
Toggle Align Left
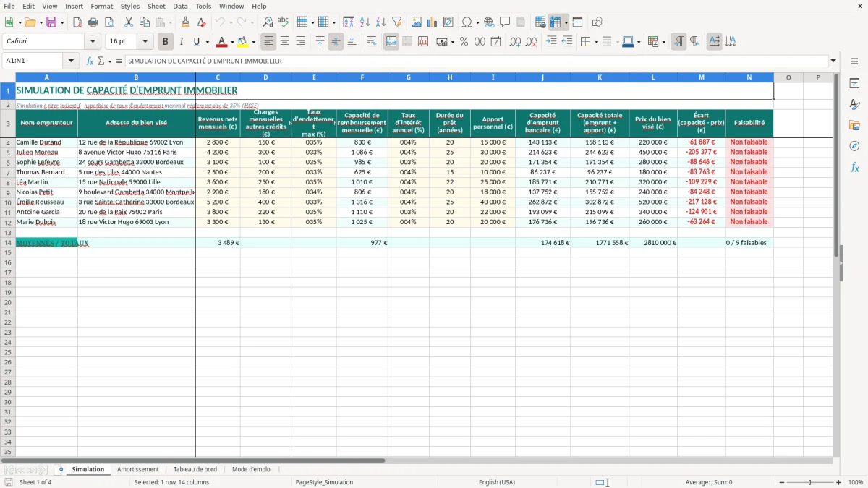(x=269, y=42)
